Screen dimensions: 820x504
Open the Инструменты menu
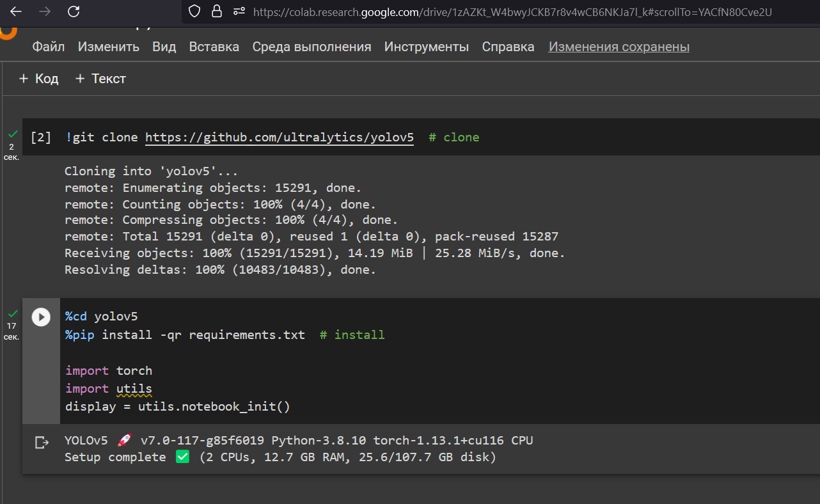click(426, 47)
